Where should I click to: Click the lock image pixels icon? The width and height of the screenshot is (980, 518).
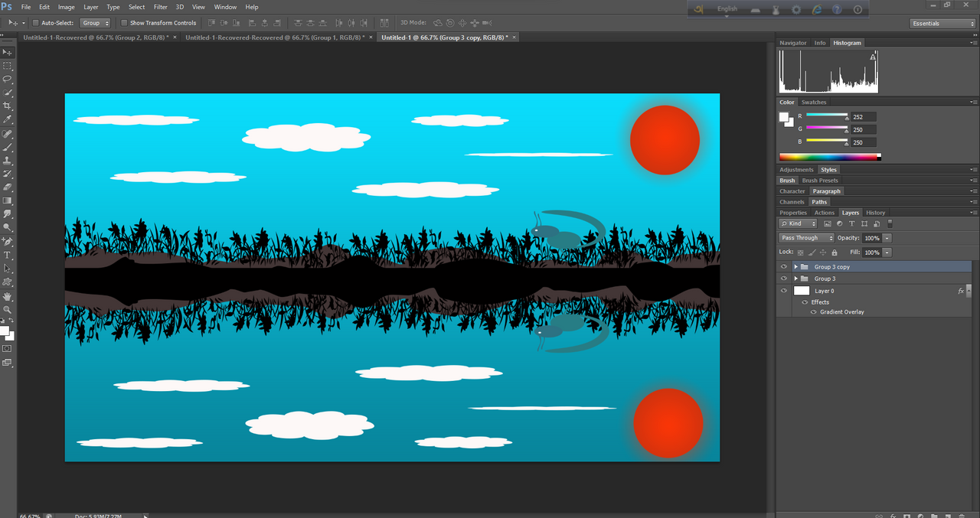click(x=812, y=252)
